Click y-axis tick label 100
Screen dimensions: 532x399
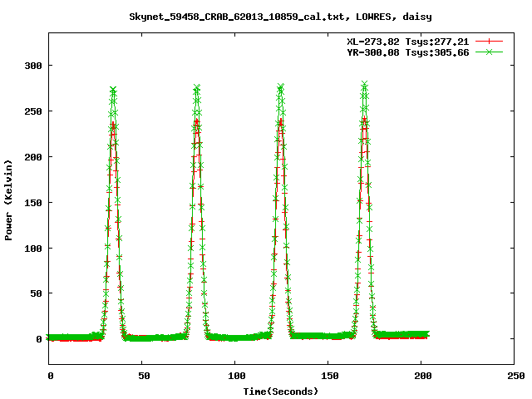click(33, 249)
